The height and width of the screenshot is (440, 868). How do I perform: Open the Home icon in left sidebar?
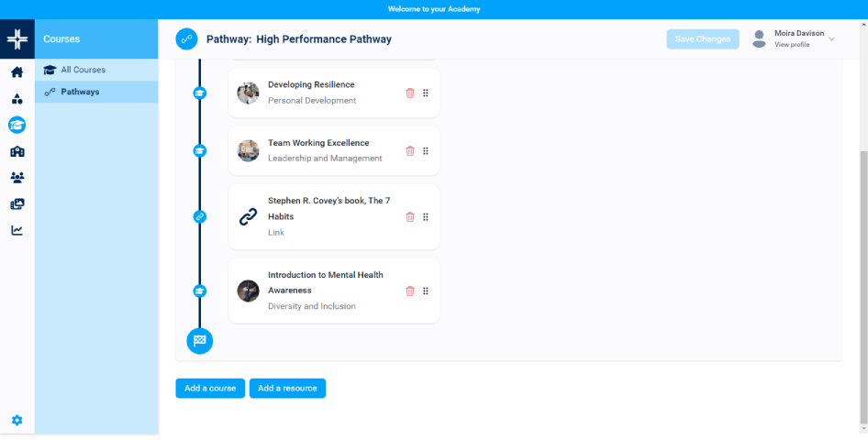point(17,72)
